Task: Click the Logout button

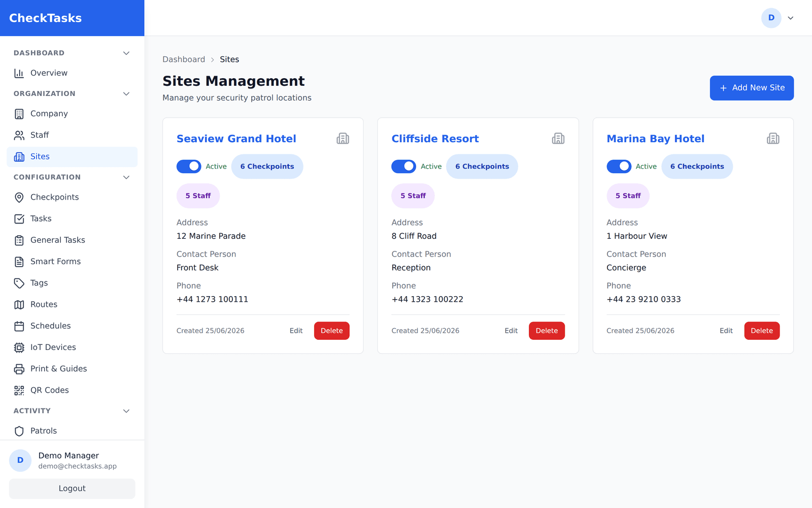Action: pos(72,489)
